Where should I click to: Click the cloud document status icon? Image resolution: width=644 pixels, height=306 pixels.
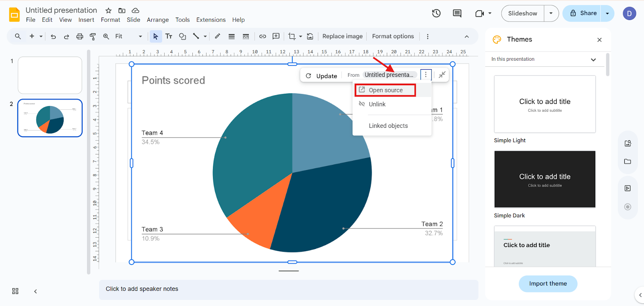coord(136,10)
